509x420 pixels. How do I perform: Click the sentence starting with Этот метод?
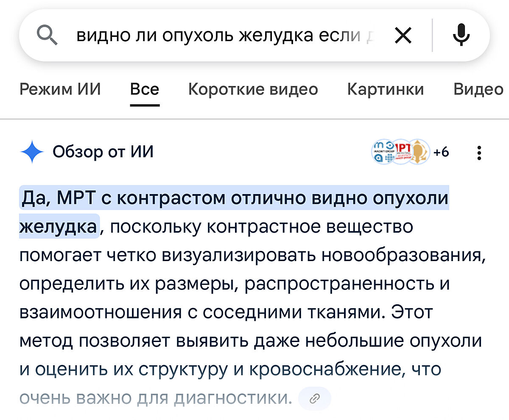tap(250, 341)
